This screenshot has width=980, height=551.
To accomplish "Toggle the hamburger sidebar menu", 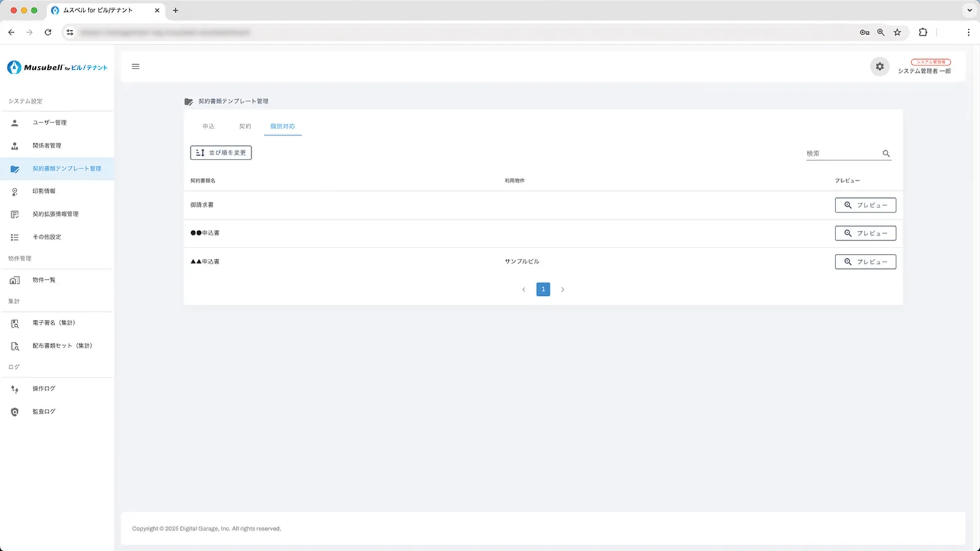I will tap(136, 67).
